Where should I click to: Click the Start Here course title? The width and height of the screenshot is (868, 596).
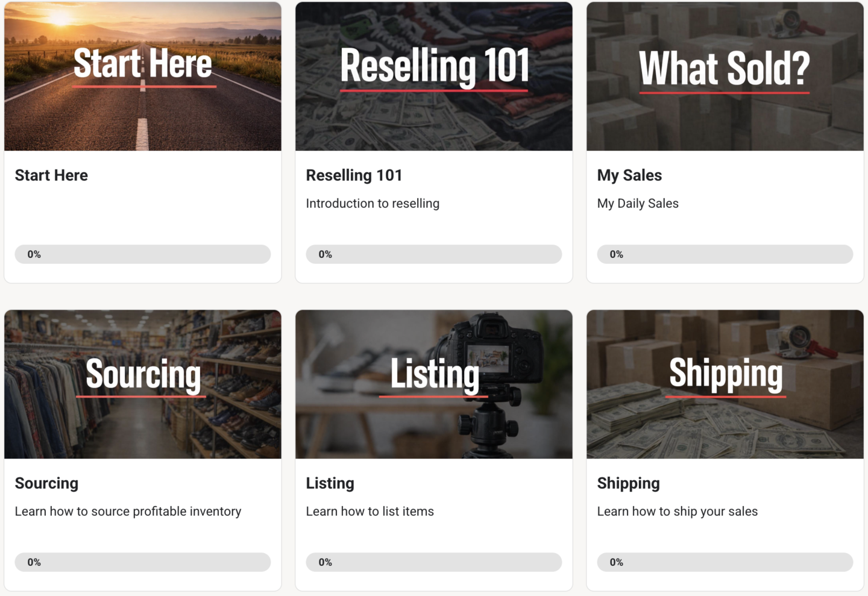coord(51,175)
